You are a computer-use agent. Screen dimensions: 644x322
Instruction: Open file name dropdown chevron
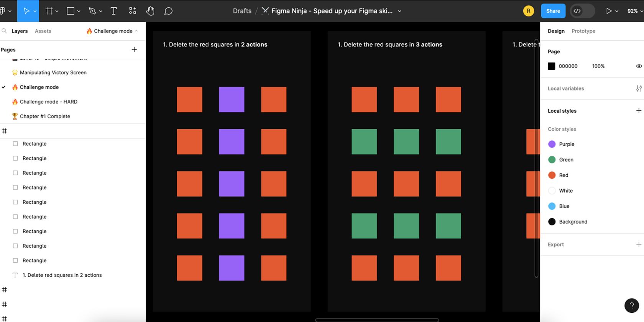(x=399, y=11)
